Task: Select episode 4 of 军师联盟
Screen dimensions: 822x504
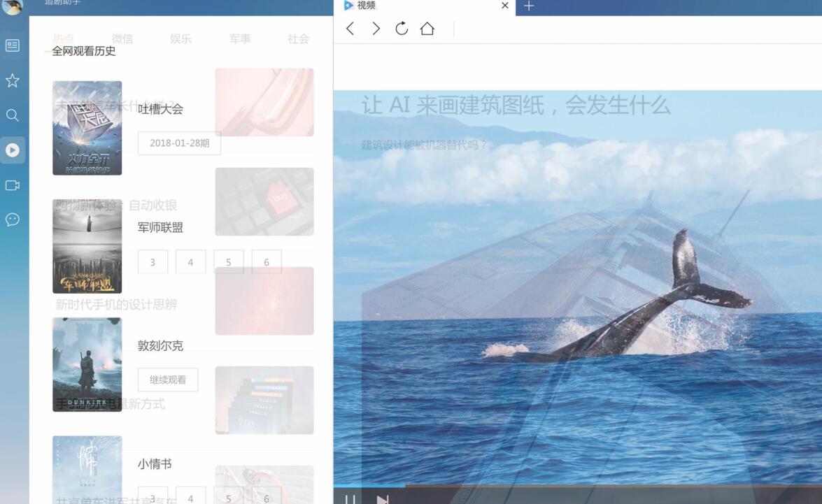Action: tap(190, 262)
